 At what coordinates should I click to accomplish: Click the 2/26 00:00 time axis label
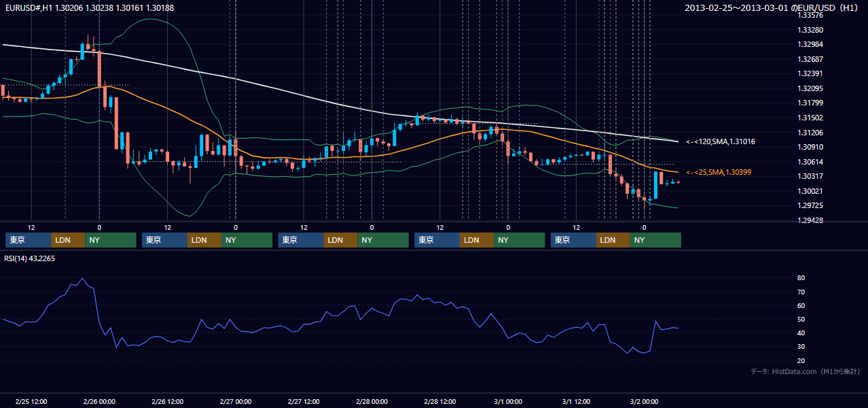pyautogui.click(x=99, y=402)
